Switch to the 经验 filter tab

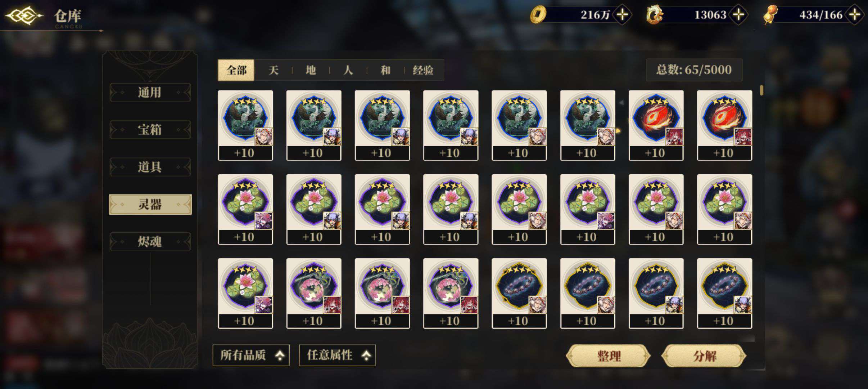(x=423, y=70)
